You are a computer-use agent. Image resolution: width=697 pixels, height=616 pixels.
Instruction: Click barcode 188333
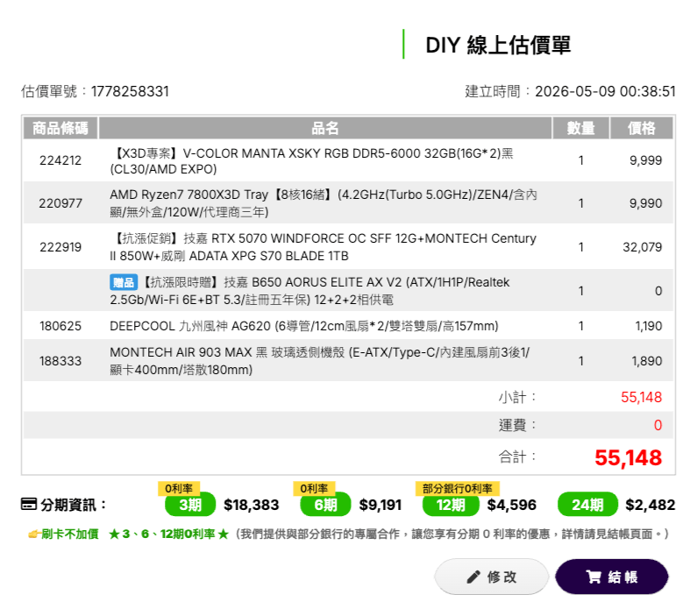click(60, 361)
